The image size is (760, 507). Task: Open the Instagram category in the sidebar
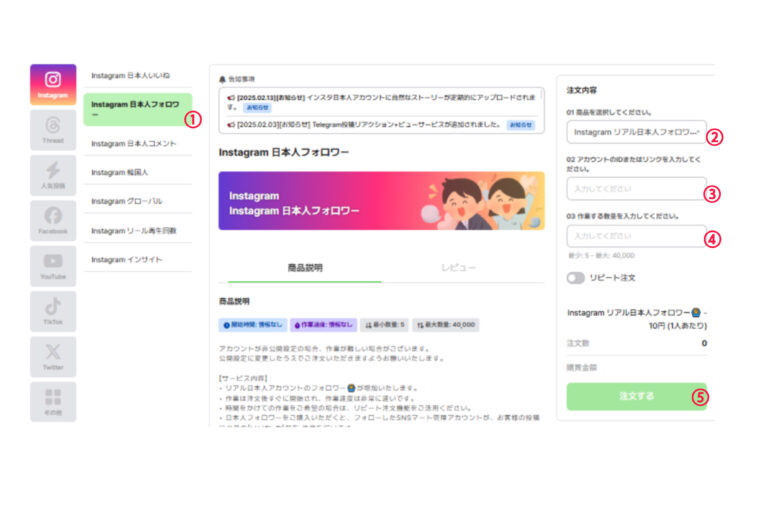53,84
